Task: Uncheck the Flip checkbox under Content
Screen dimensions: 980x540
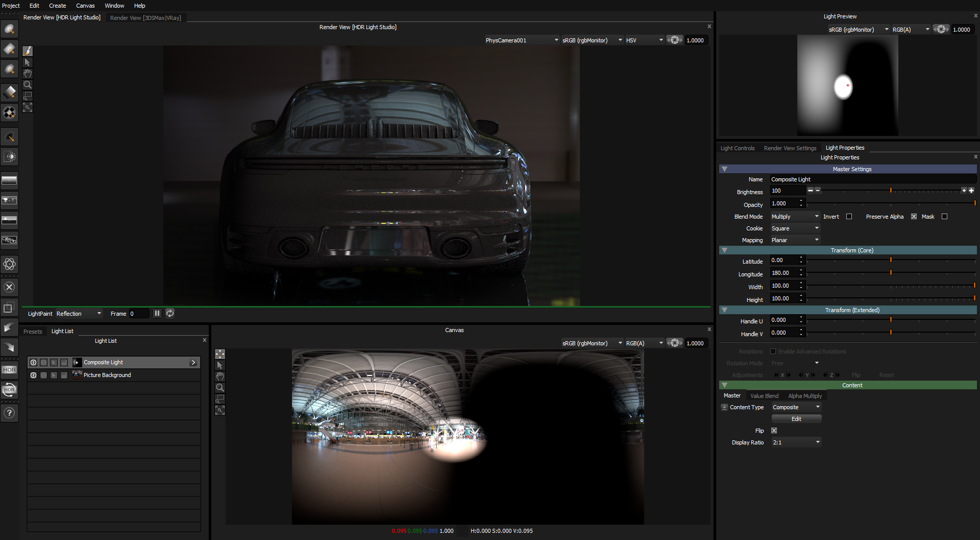Action: point(774,431)
